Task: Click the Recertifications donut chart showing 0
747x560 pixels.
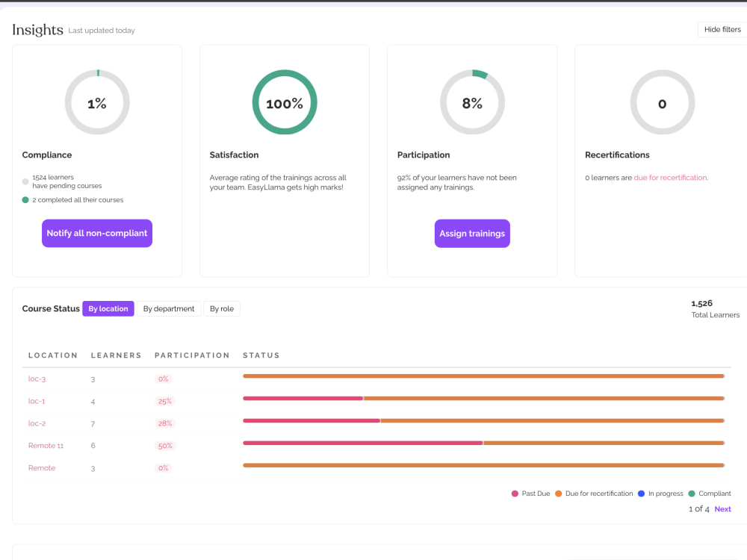Action: tap(662, 102)
